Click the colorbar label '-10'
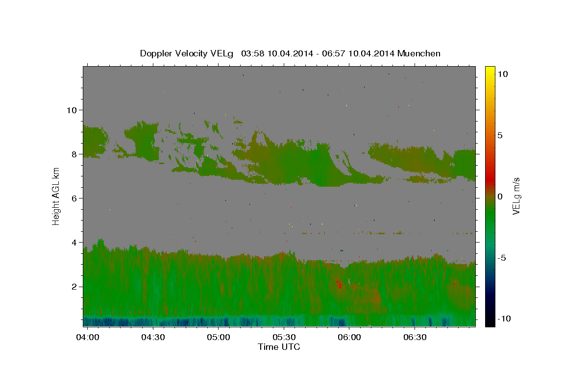The image size is (588, 392). pos(504,318)
